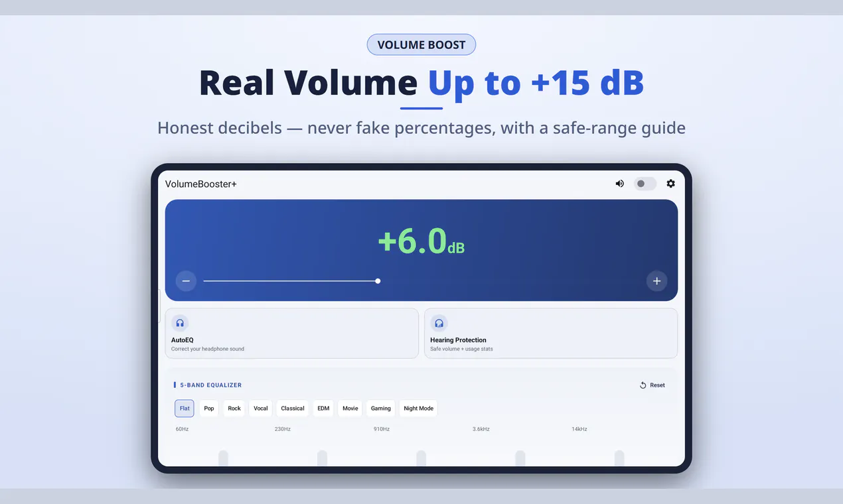Click the 'Safe volume + usage stats' text

click(x=461, y=349)
